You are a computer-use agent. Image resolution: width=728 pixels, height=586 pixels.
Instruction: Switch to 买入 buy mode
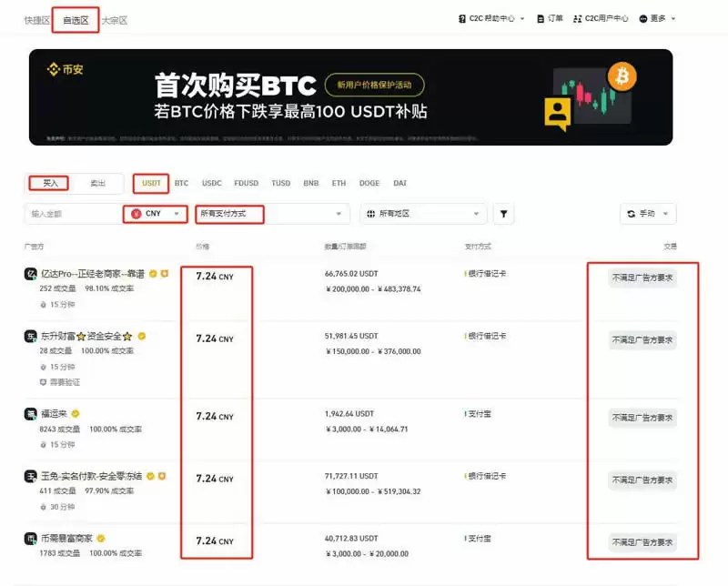[50, 183]
